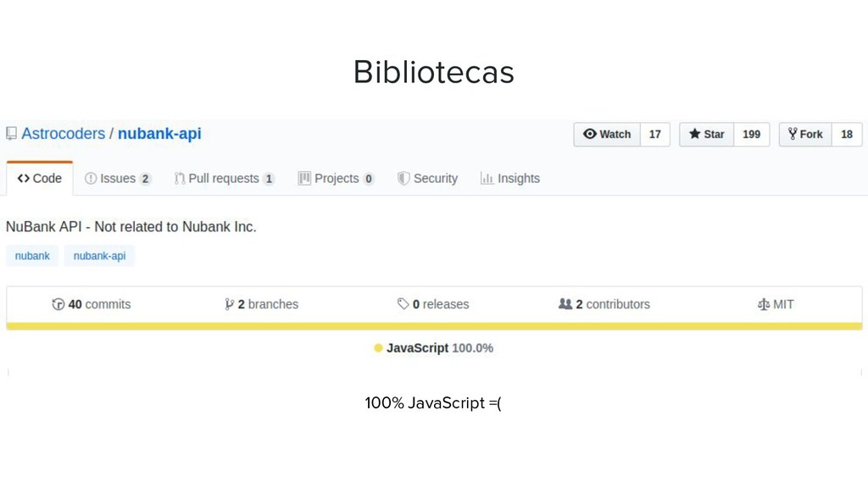View the 40 commits history
This screenshot has width=868, height=488.
[x=92, y=304]
